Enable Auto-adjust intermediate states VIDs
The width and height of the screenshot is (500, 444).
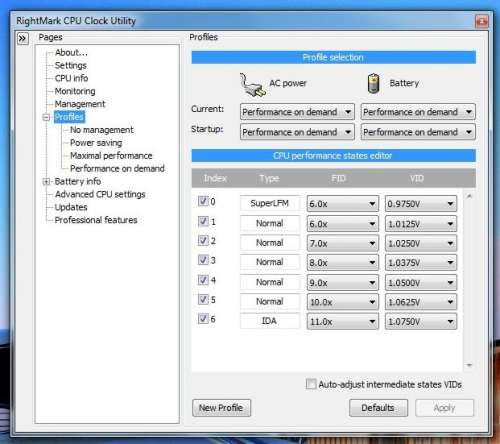coord(311,384)
